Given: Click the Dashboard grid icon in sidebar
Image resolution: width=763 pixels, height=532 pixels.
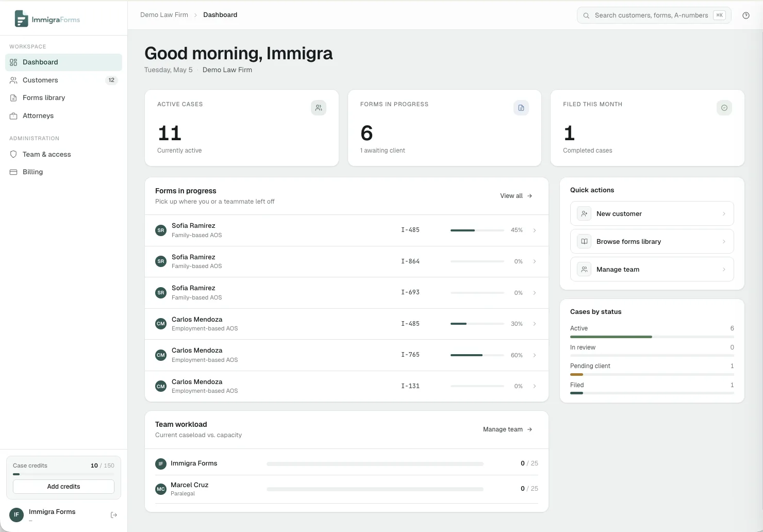Looking at the screenshot, I should 13,62.
